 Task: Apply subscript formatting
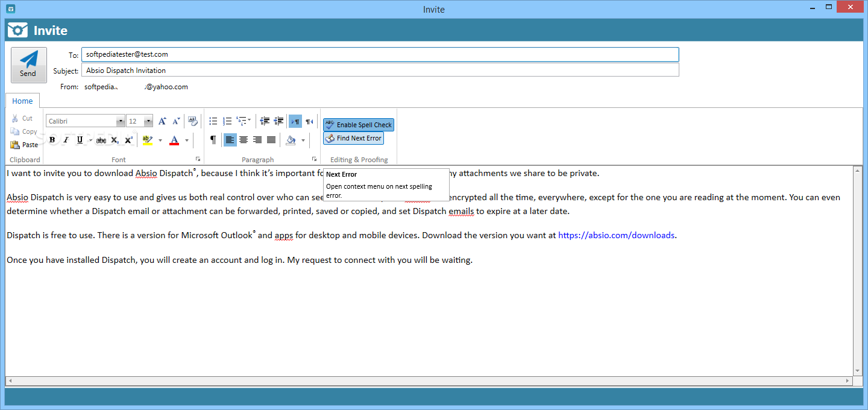115,140
